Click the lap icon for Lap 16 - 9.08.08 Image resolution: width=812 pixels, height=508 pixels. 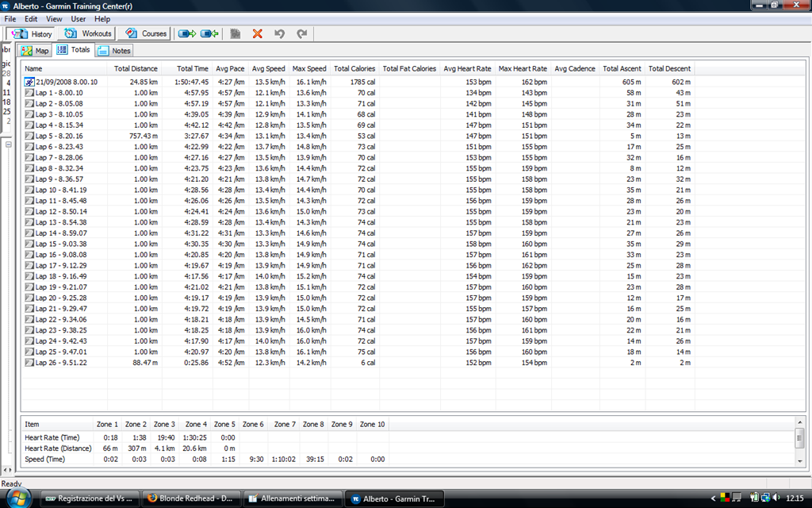coord(29,255)
